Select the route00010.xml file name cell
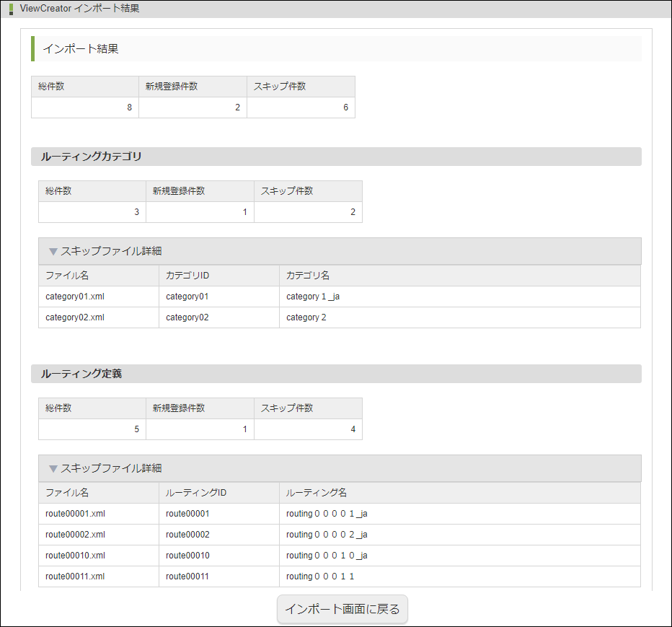672x627 pixels. coord(99,556)
